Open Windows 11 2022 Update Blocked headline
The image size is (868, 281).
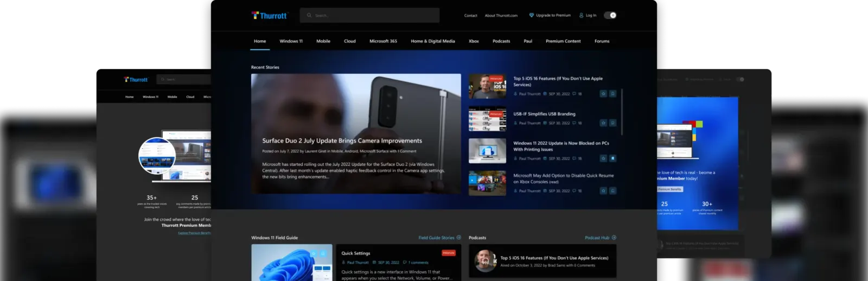click(561, 146)
